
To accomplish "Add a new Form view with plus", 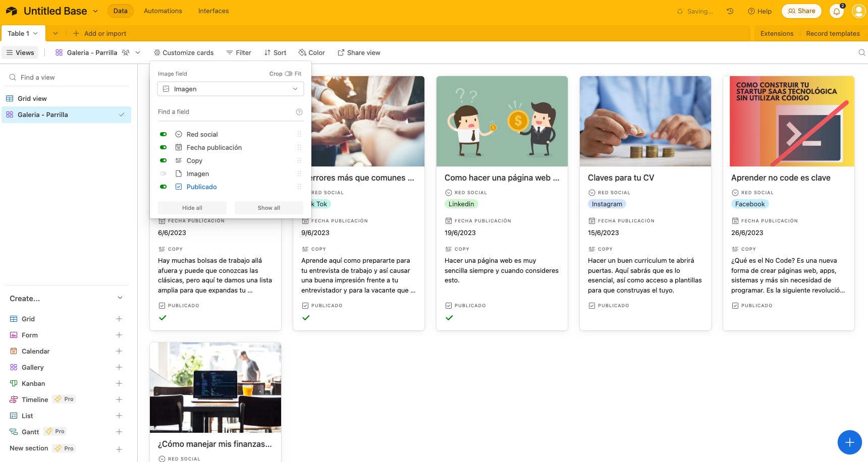I will (119, 335).
